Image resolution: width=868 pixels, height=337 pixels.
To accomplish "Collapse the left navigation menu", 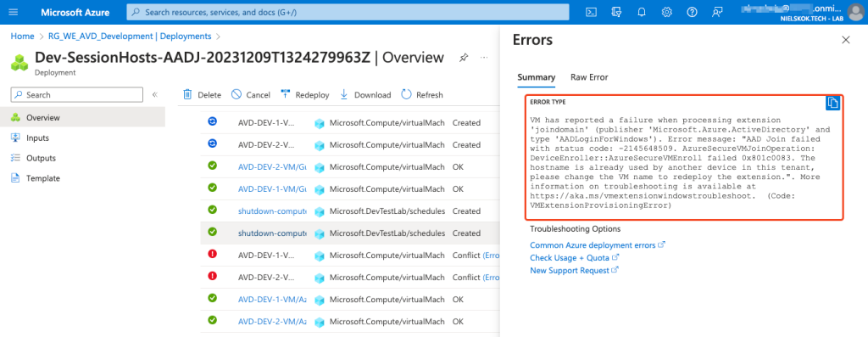I will 155,95.
